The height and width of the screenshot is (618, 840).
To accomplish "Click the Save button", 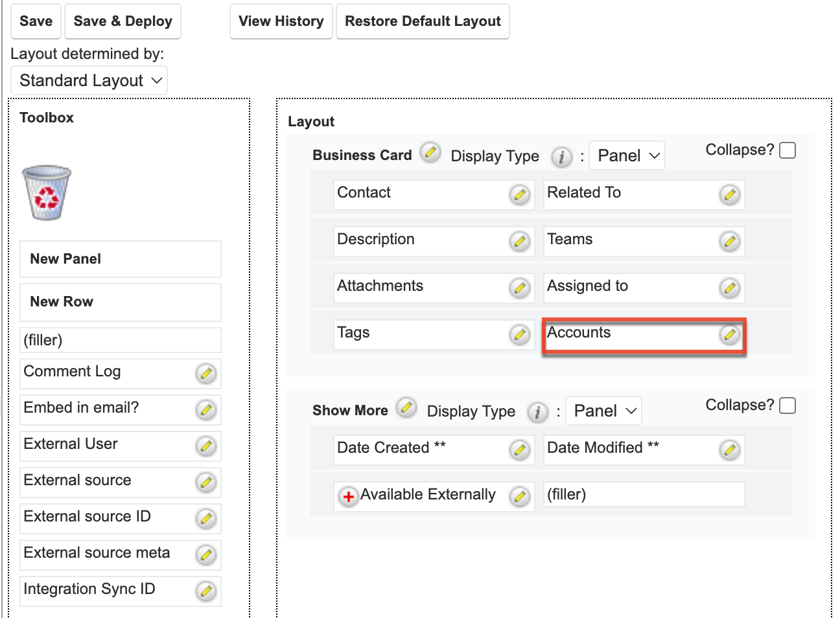I will pyautogui.click(x=36, y=21).
